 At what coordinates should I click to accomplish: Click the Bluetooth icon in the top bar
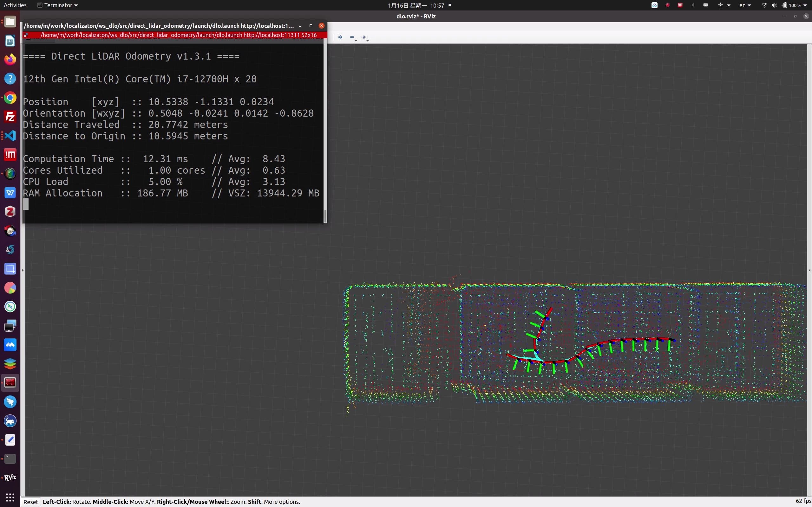(693, 5)
